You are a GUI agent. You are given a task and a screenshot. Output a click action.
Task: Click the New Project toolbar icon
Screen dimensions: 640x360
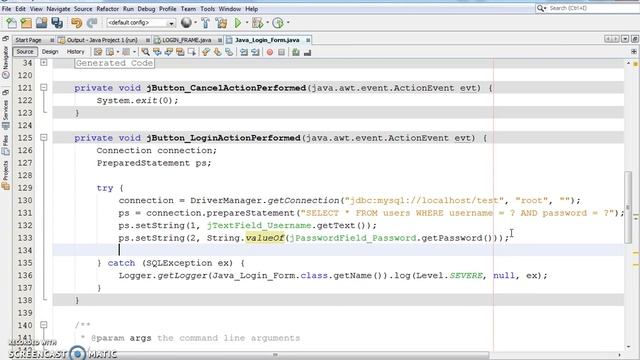coord(27,23)
